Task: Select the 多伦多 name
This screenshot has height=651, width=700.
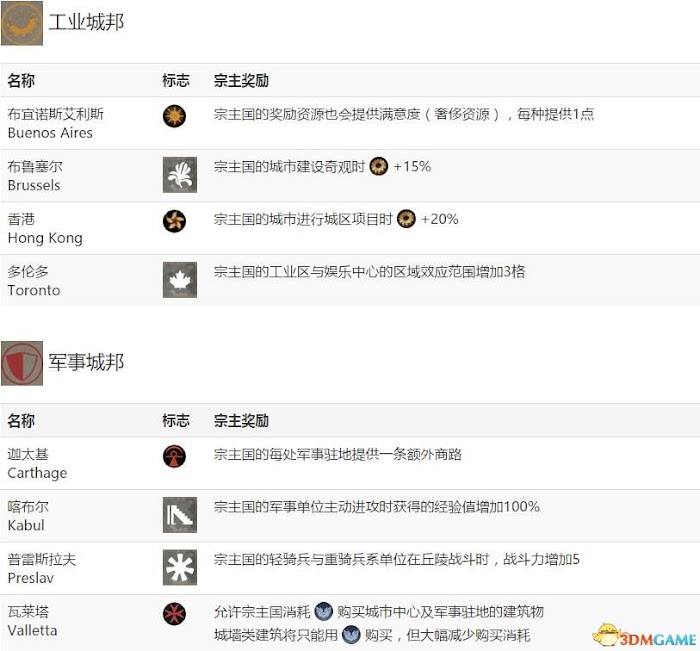Action: tap(28, 271)
